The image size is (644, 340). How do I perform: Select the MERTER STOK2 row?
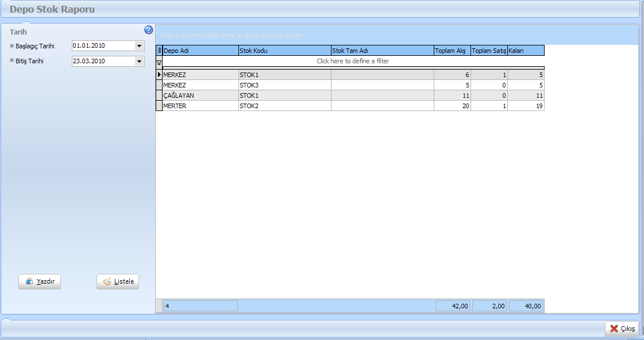[200, 106]
